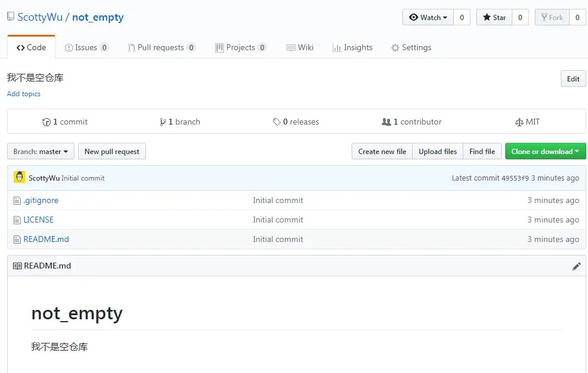Switch to the Insights tab

coord(352,48)
